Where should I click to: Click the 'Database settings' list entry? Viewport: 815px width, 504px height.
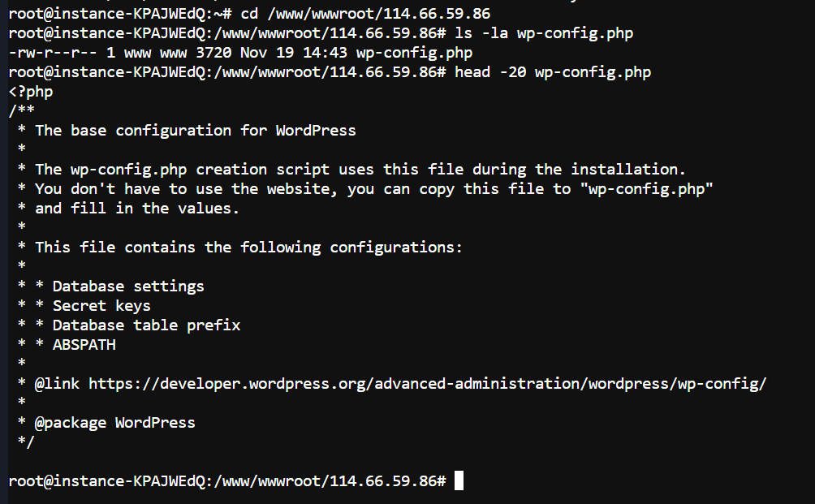click(128, 286)
